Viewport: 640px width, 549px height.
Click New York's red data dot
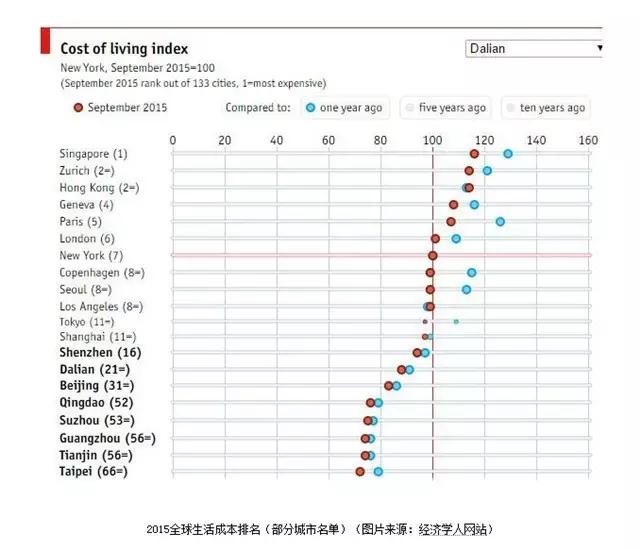coord(432,255)
